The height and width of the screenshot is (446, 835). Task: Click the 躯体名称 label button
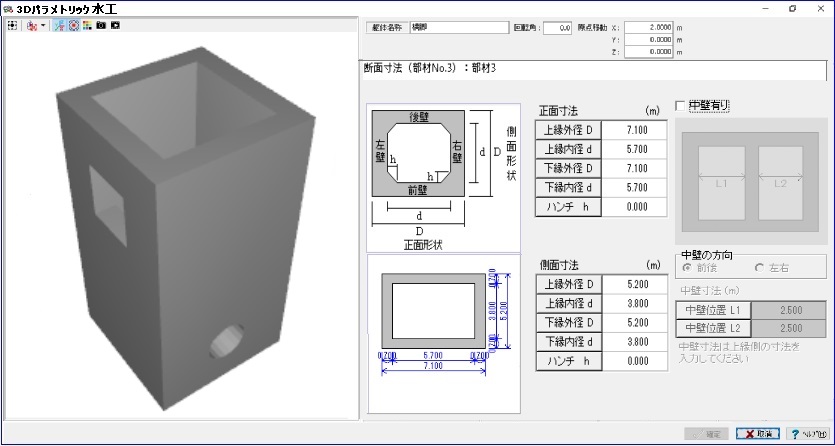click(x=387, y=28)
